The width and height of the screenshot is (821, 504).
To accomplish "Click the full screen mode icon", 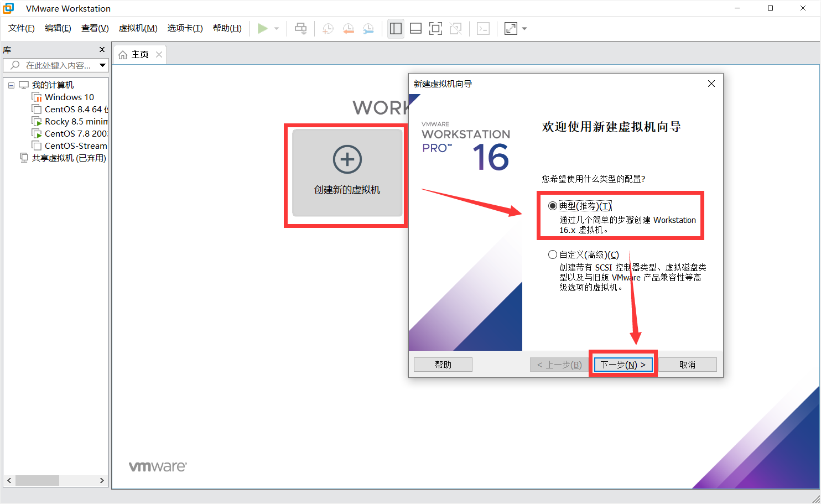I will (x=435, y=29).
